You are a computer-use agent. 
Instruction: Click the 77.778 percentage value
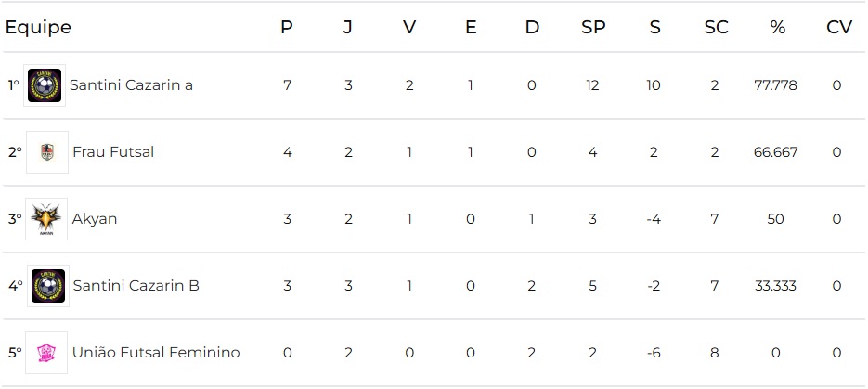pyautogui.click(x=775, y=85)
